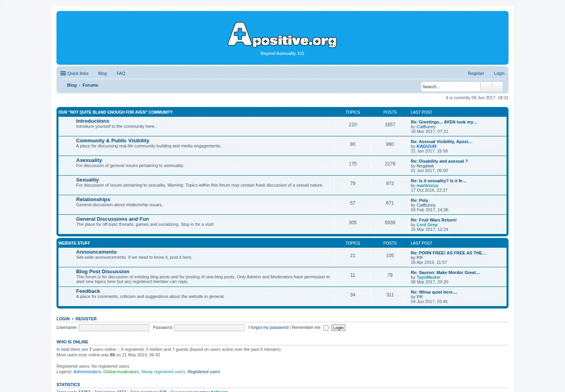Viewport: 565px width, 392px height.
Task: Go to the Relationships forum
Action: coord(93,200)
